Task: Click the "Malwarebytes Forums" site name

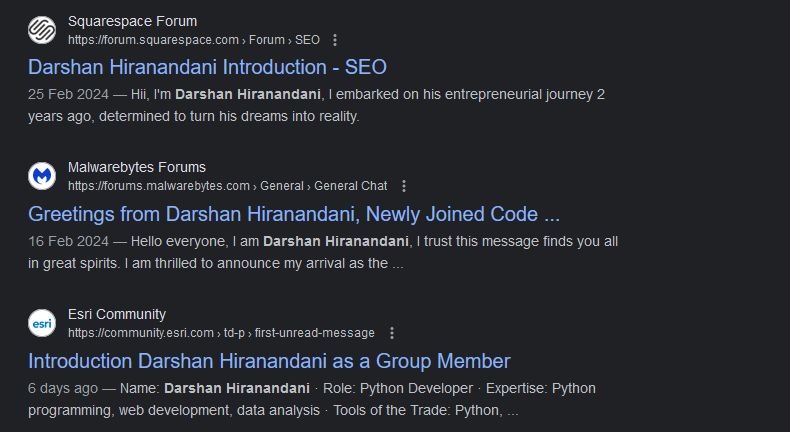Action: tap(137, 167)
